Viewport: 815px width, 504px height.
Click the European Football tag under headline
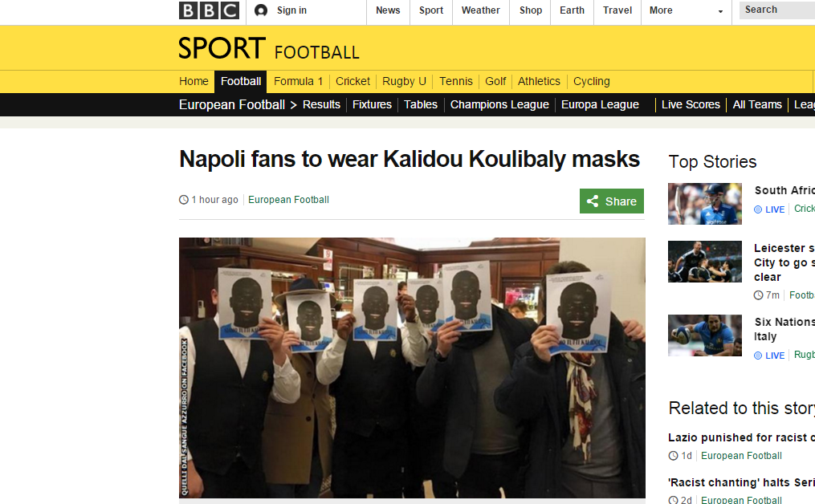pos(288,200)
